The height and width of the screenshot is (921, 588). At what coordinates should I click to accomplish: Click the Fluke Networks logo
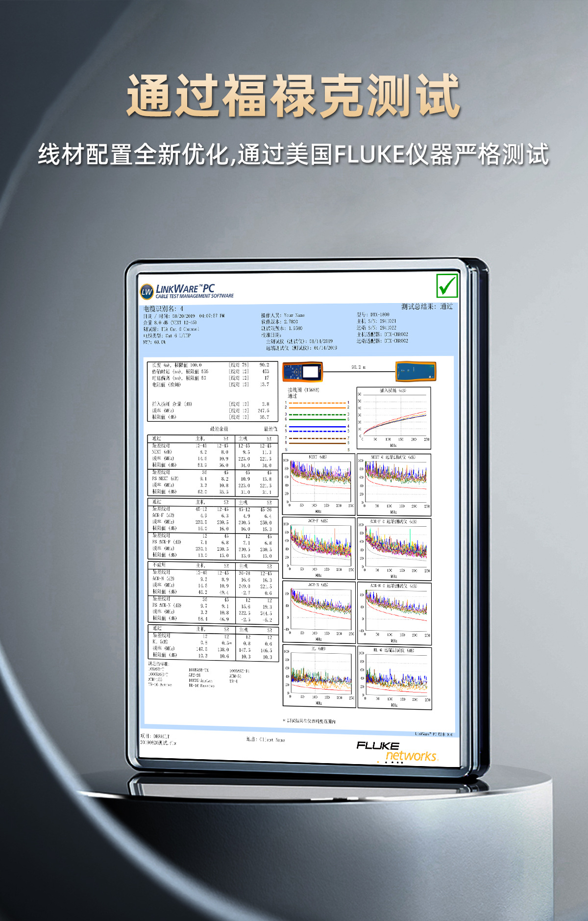click(x=397, y=751)
